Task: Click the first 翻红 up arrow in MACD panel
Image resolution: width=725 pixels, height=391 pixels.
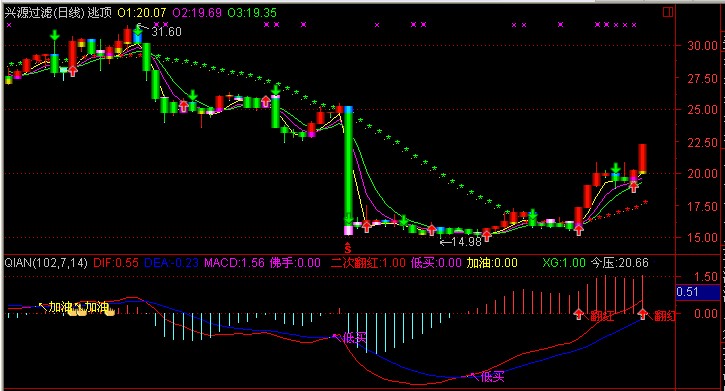Action: click(x=578, y=314)
